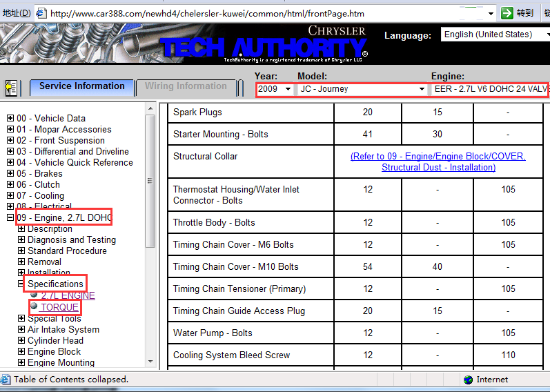Click Thermostat Housing/Water Inlet Connector row

pos(236,195)
